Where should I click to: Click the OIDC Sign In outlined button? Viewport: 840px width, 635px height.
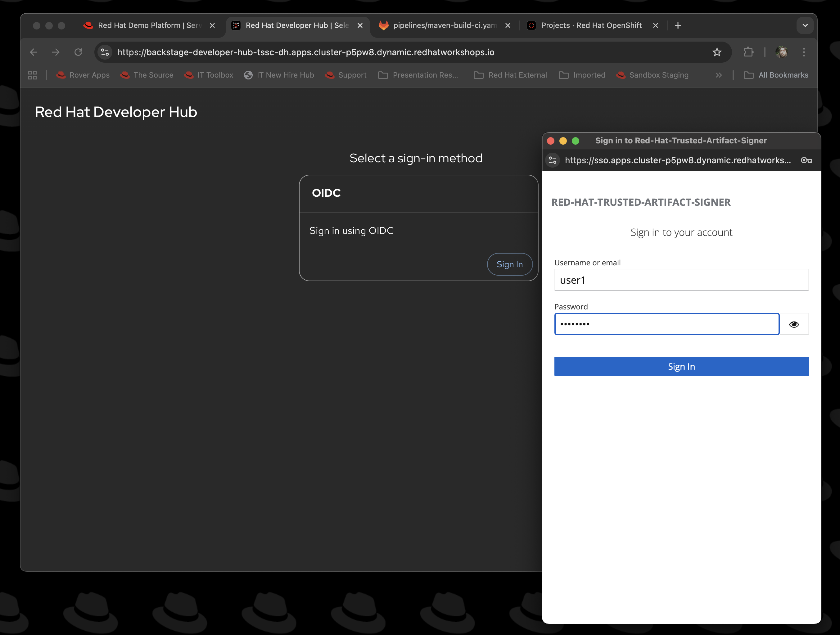tap(510, 264)
